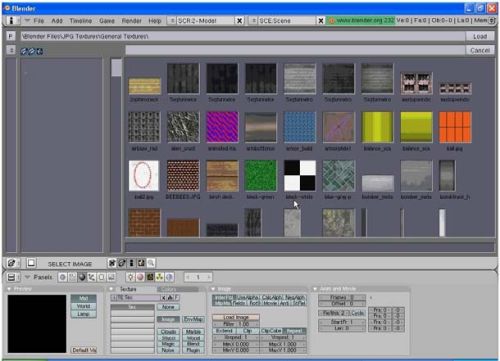
Task: Collapse the Preview panel triangle
Action: point(9,289)
